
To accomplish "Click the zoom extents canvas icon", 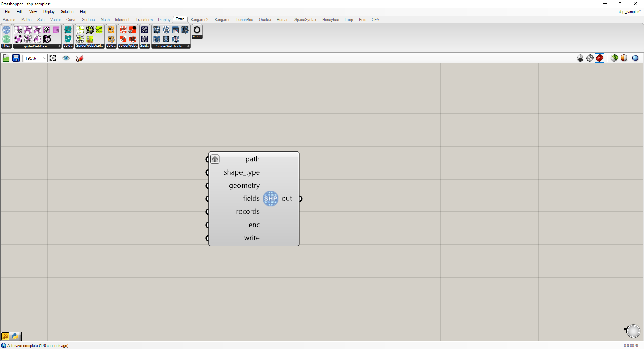I will (53, 58).
